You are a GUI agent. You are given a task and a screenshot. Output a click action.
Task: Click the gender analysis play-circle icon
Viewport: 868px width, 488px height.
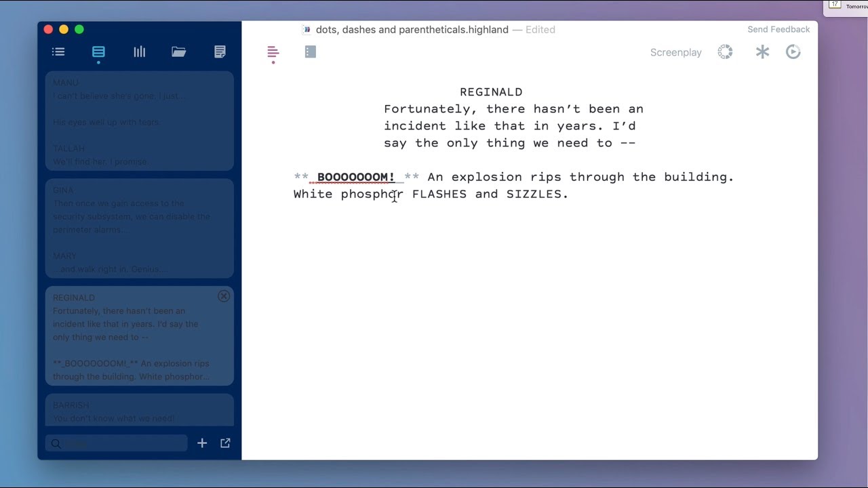tap(793, 52)
